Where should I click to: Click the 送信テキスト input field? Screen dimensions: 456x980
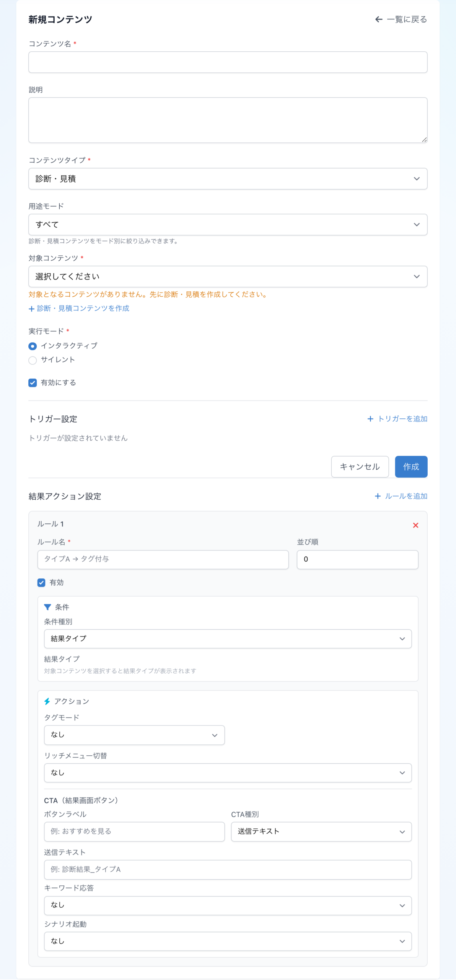228,870
